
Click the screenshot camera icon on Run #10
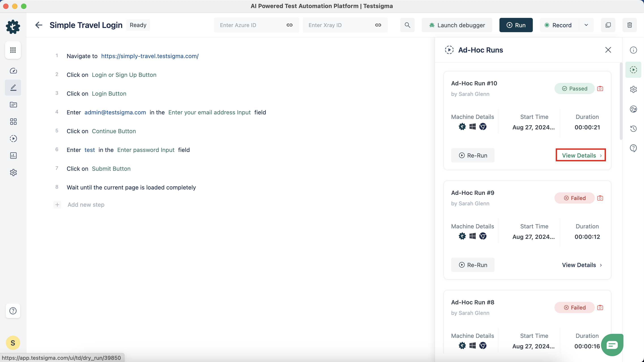point(600,89)
